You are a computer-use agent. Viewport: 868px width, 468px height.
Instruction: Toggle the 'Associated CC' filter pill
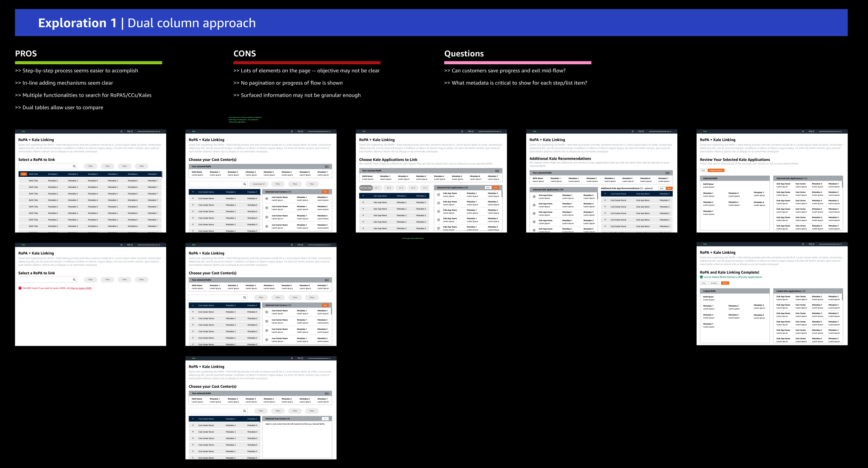click(x=259, y=184)
